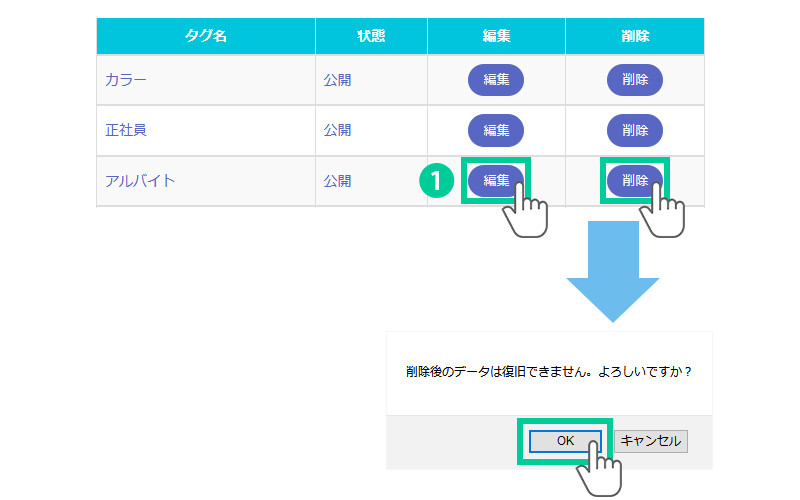The image size is (800, 500).
Task: Click the 状態 column header
Action: [x=371, y=36]
